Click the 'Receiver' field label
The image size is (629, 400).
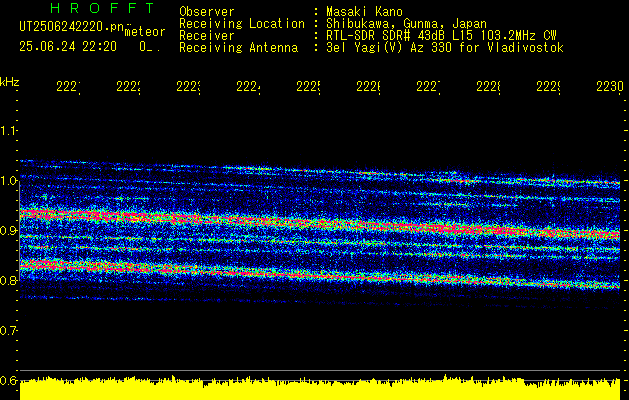(207, 36)
